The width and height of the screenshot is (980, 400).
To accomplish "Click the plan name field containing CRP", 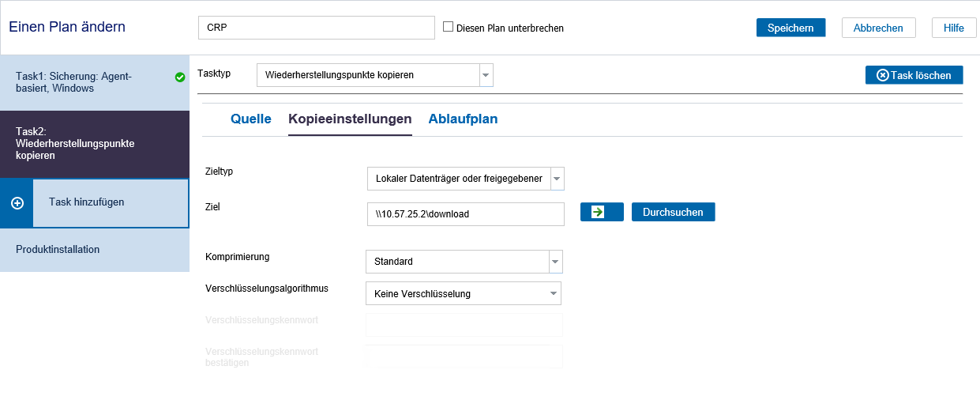I will (x=317, y=27).
